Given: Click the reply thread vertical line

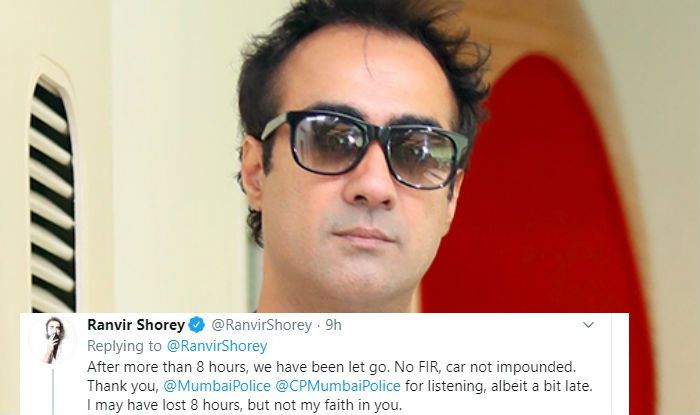Looking at the screenshot, I should click(53, 391).
